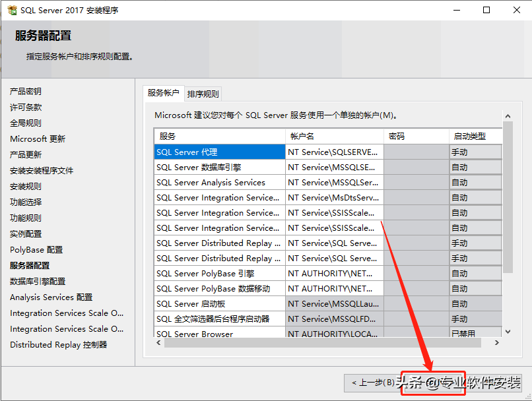
Task: Click the services list scroll-down arrow
Action: pyautogui.click(x=508, y=332)
